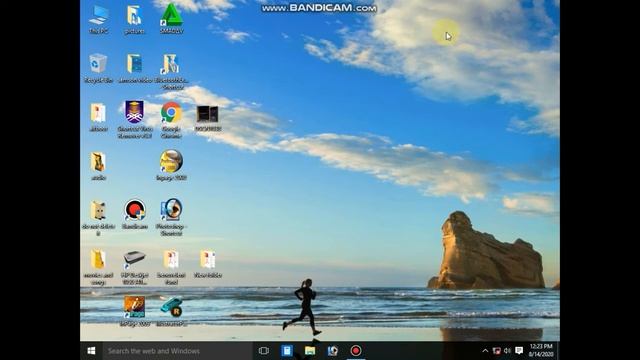Click the Windows Start button

click(91, 351)
